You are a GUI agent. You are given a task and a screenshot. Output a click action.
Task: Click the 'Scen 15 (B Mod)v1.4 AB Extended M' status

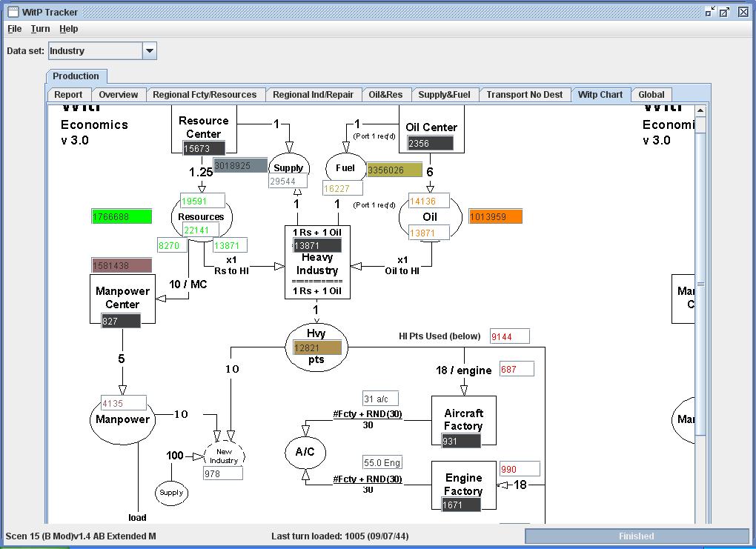pos(81,536)
